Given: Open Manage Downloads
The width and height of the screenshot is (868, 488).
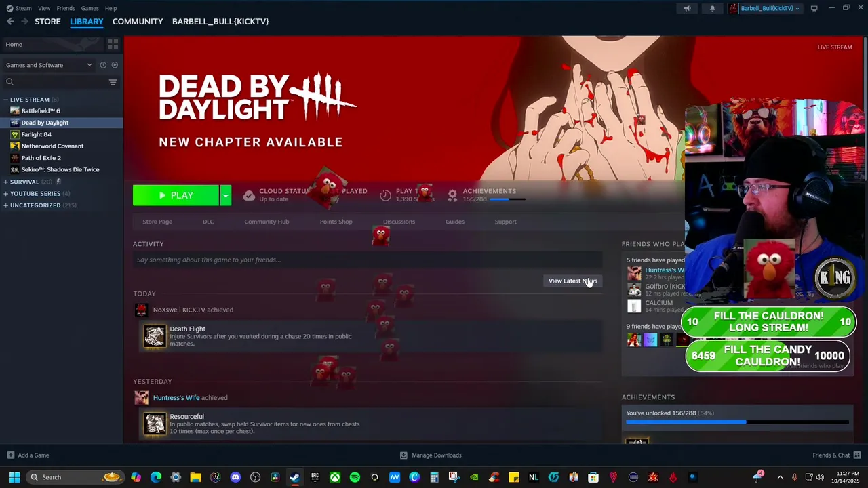Looking at the screenshot, I should pos(431,455).
